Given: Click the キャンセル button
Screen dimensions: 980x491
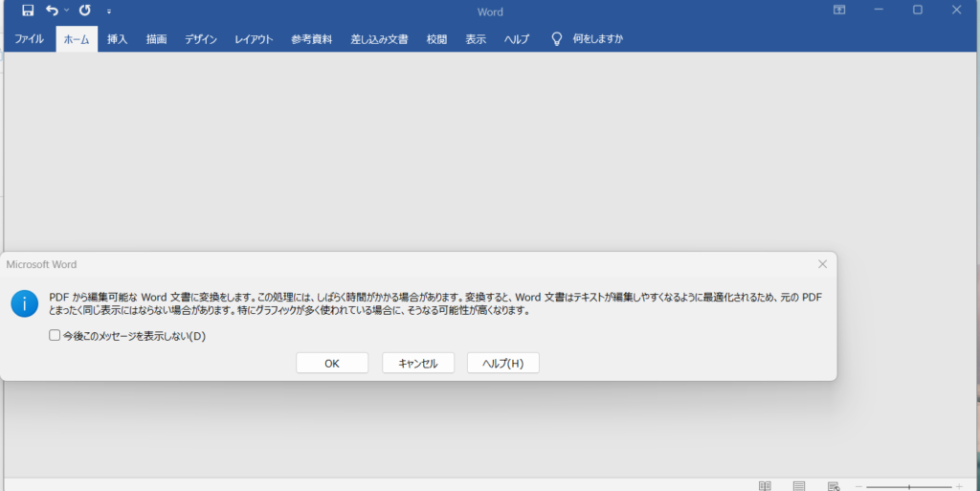Looking at the screenshot, I should 418,363.
